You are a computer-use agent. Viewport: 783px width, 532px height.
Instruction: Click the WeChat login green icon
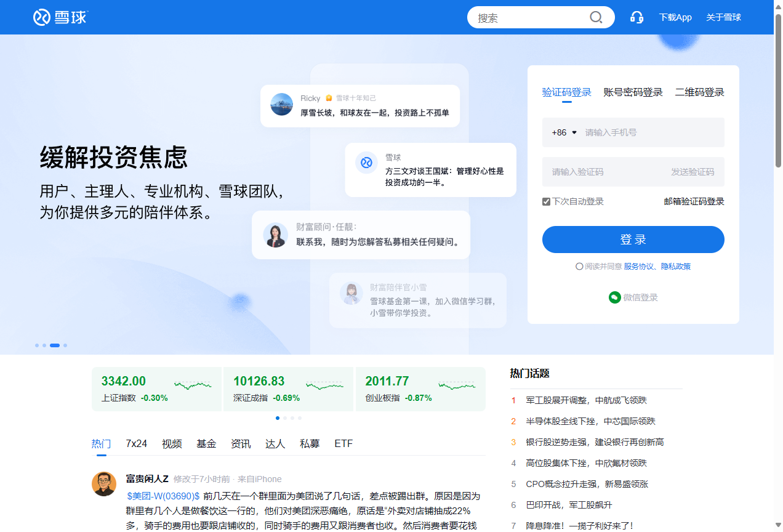pyautogui.click(x=614, y=297)
